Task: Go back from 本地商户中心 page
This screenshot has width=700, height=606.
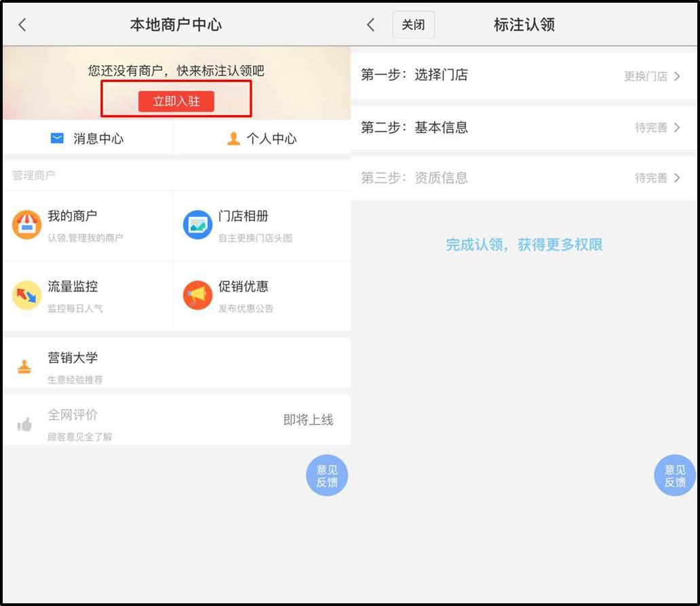Action: [22, 24]
